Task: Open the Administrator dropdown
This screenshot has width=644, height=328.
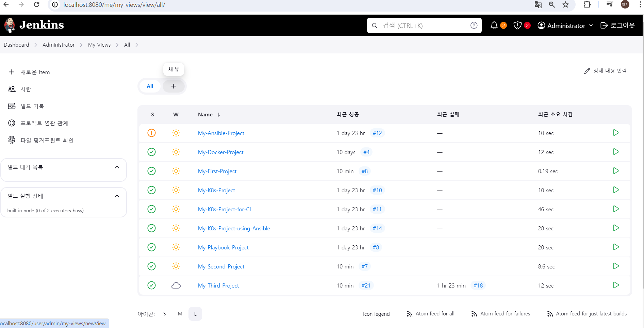Action: (565, 25)
